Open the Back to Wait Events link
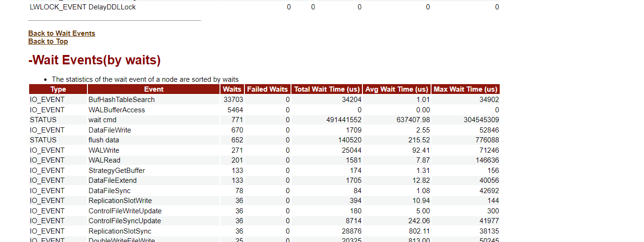 62,33
